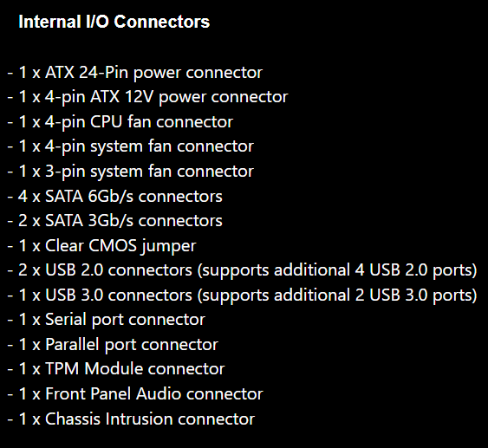This screenshot has height=448, width=488.
Task: Click the word 'Intrusion' in the last line
Action: coord(139,419)
